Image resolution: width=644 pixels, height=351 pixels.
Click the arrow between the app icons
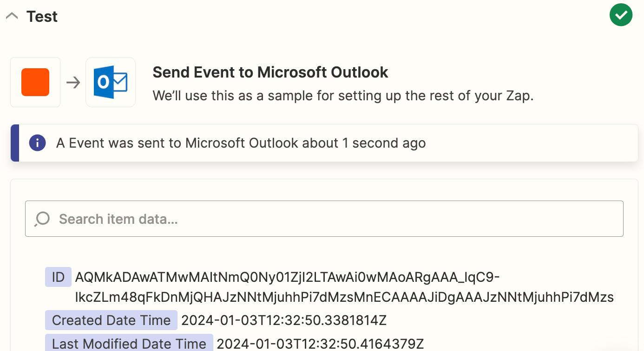73,83
